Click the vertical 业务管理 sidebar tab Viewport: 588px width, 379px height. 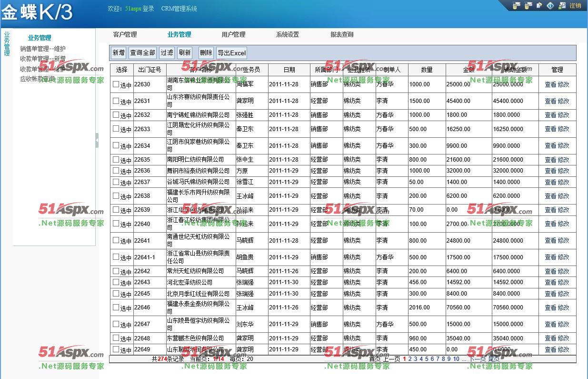point(7,44)
